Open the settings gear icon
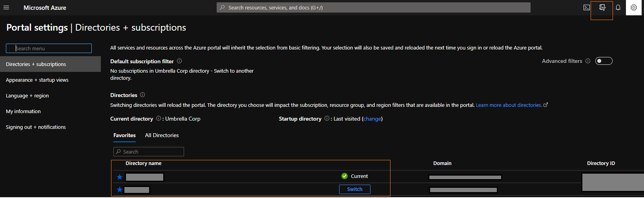 point(634,7)
